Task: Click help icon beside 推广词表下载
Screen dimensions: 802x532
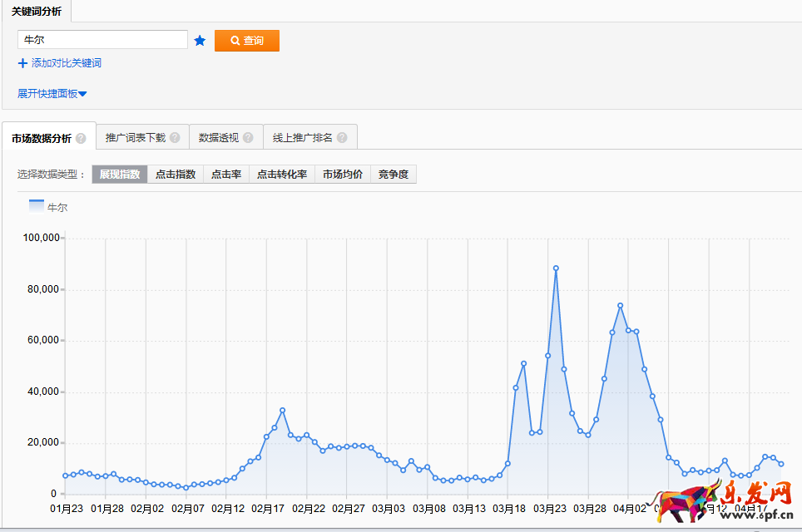Action: pyautogui.click(x=175, y=138)
